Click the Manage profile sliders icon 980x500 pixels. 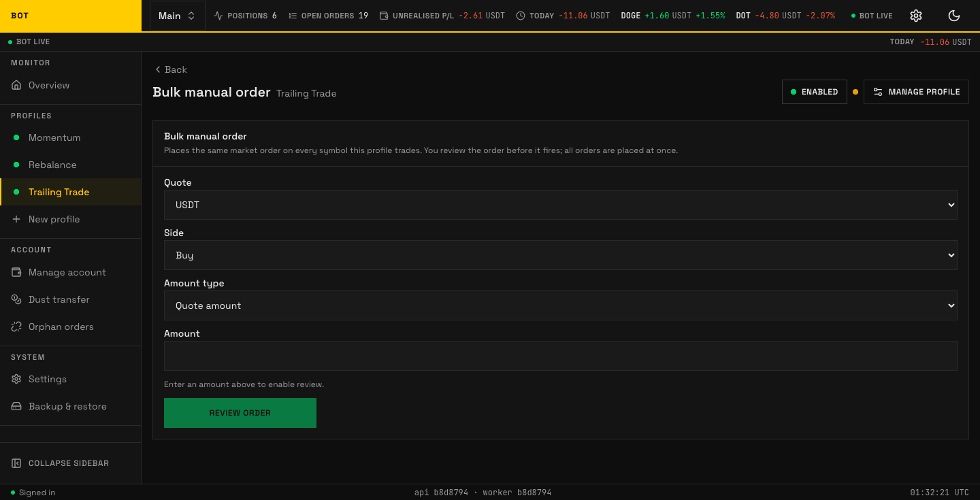tap(878, 92)
